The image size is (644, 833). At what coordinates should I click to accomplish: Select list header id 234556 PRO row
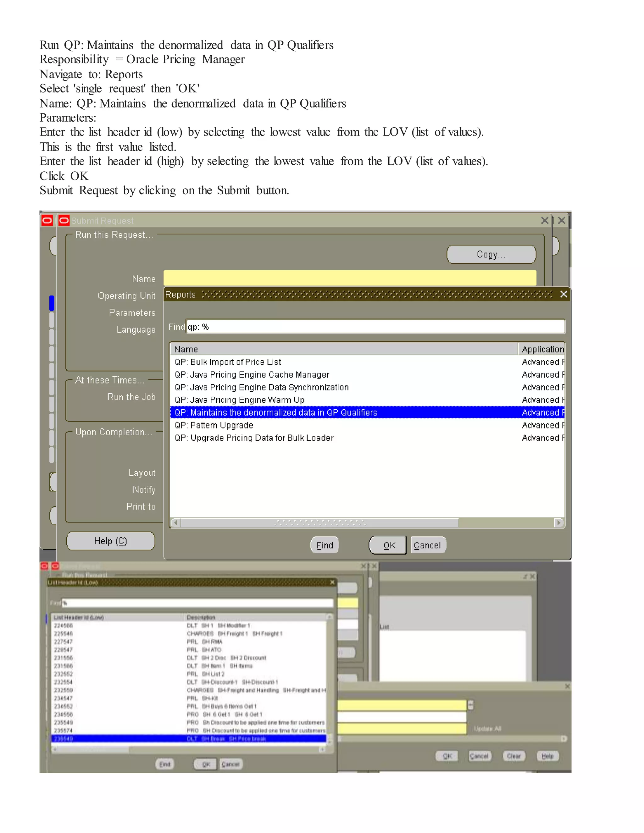(189, 714)
